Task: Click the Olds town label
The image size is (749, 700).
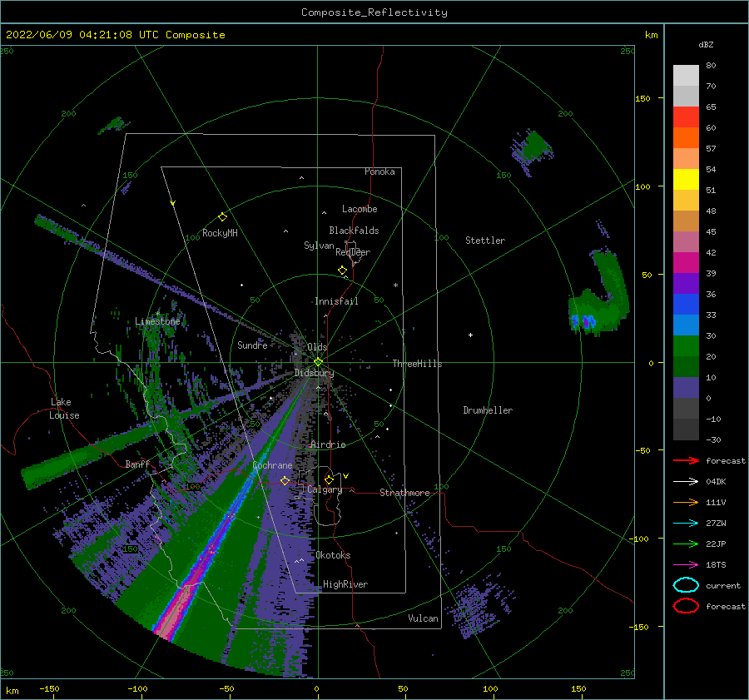Action: [317, 347]
